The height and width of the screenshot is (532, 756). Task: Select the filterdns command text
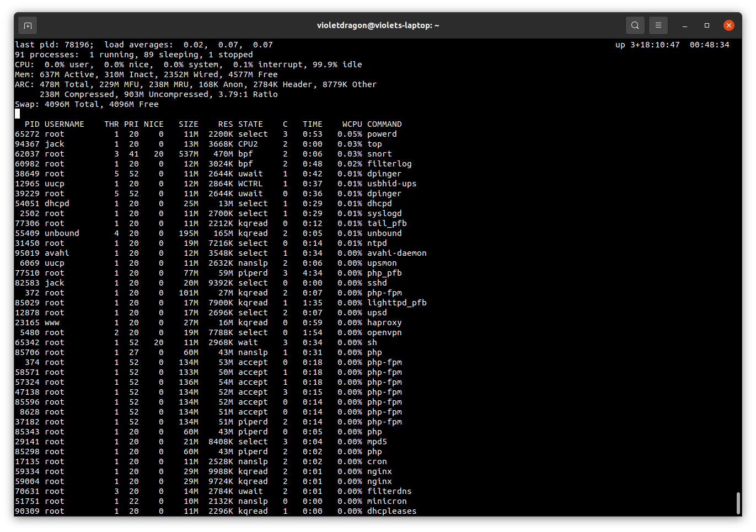pyautogui.click(x=390, y=491)
